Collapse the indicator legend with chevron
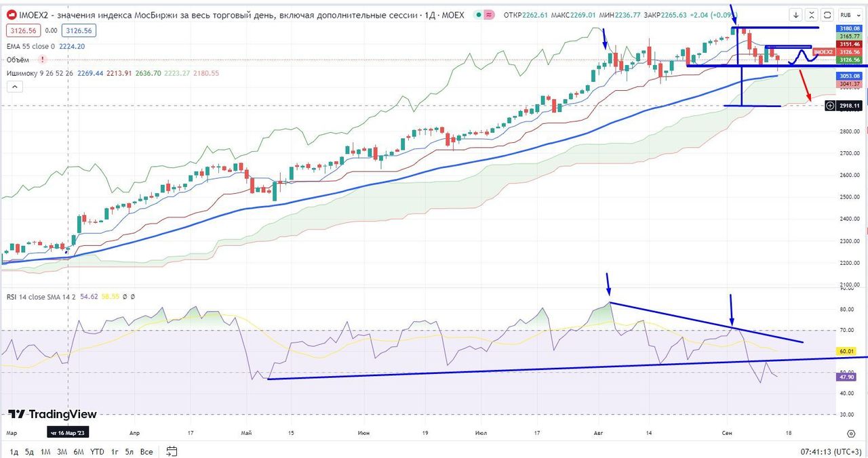The image size is (868, 458). [x=14, y=87]
